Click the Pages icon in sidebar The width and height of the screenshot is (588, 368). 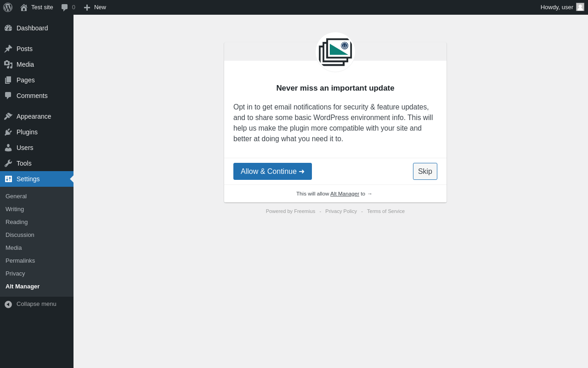tap(8, 80)
